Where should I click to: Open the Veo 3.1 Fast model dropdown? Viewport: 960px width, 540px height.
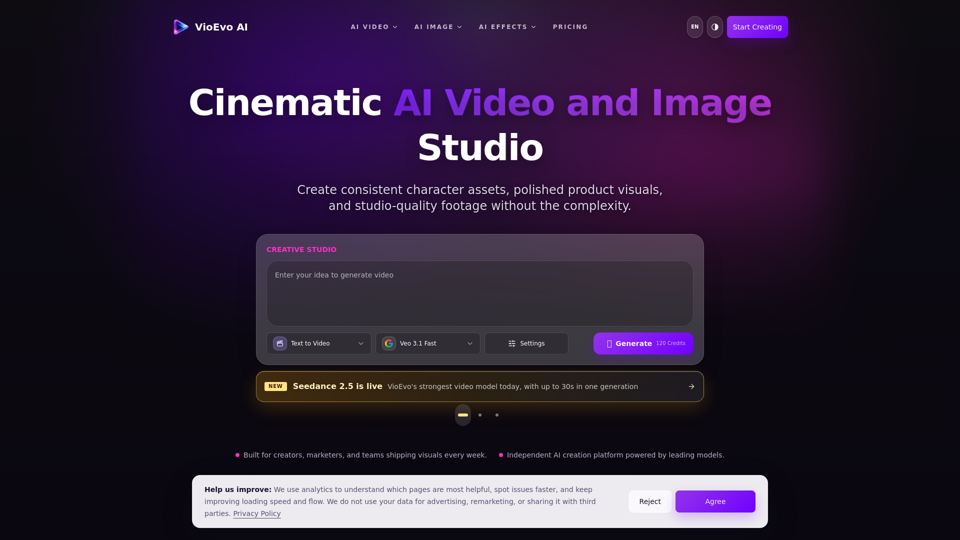click(x=428, y=343)
